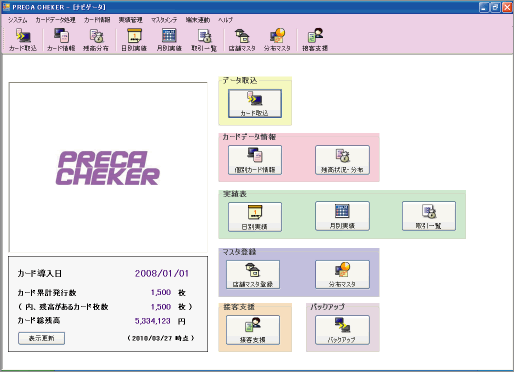Open カード情報 from the toolbar
Image resolution: width=514 pixels, height=372 pixels.
click(61, 40)
